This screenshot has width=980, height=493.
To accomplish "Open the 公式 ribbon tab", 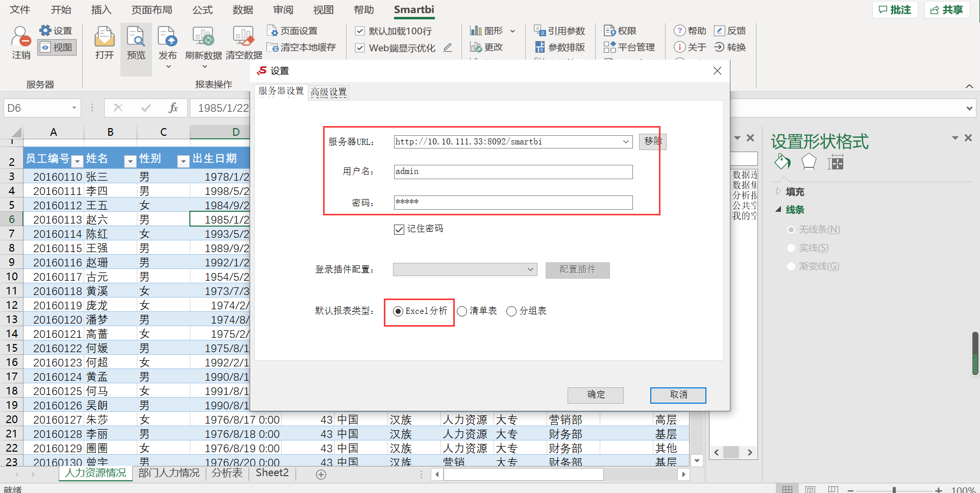I will pyautogui.click(x=203, y=10).
